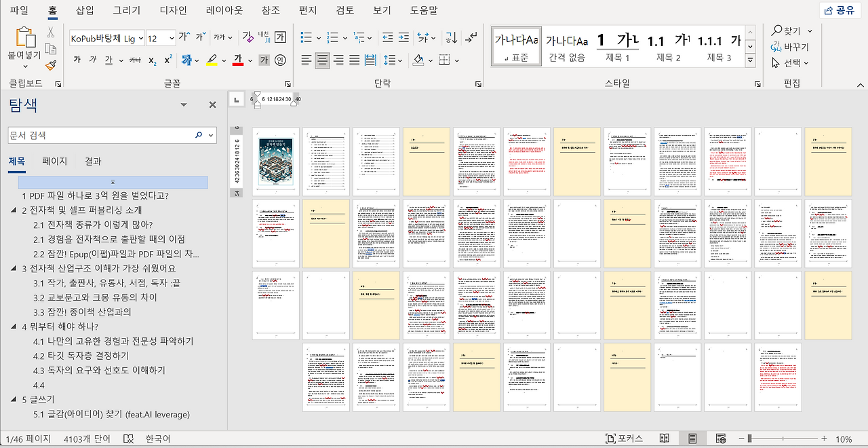The height and width of the screenshot is (448, 868).
Task: Toggle paragraph mark display icon
Action: (x=471, y=39)
